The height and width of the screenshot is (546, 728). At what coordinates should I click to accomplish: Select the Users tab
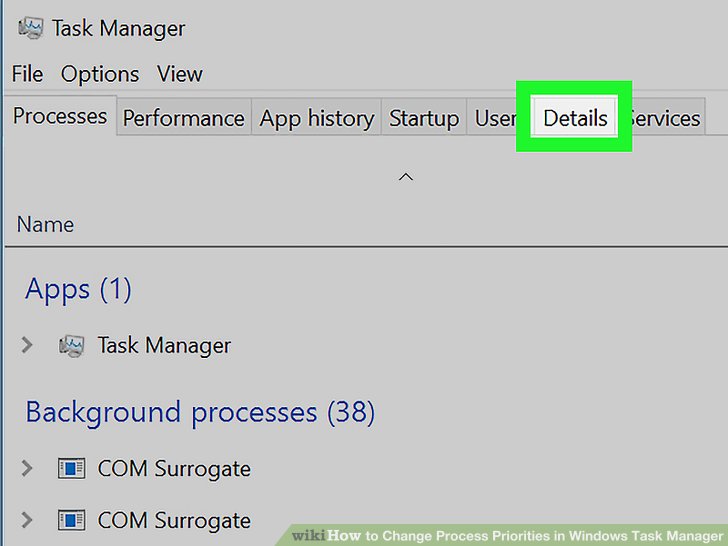coord(495,118)
